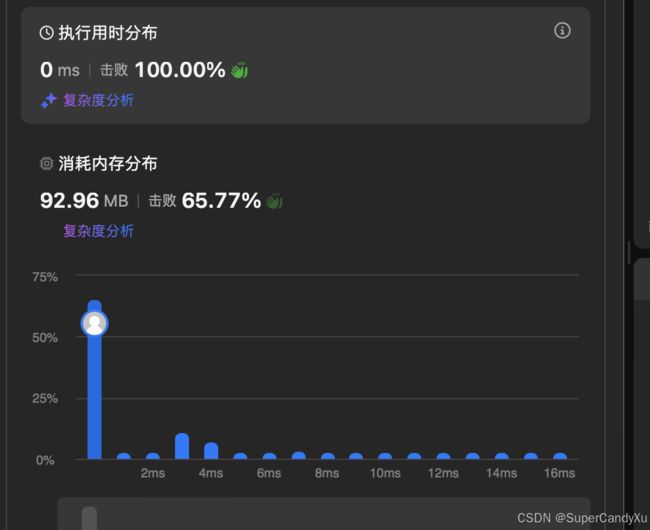Click the sparkle icon next to 复杂度分析
Image resolution: width=650 pixels, height=530 pixels.
pos(49,101)
